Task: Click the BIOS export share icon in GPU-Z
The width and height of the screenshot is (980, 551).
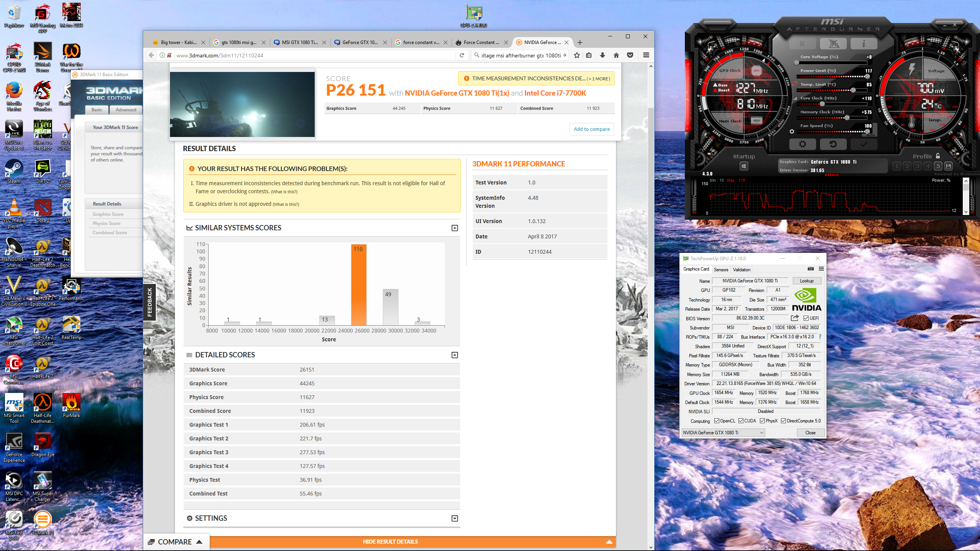Action: pyautogui.click(x=795, y=318)
